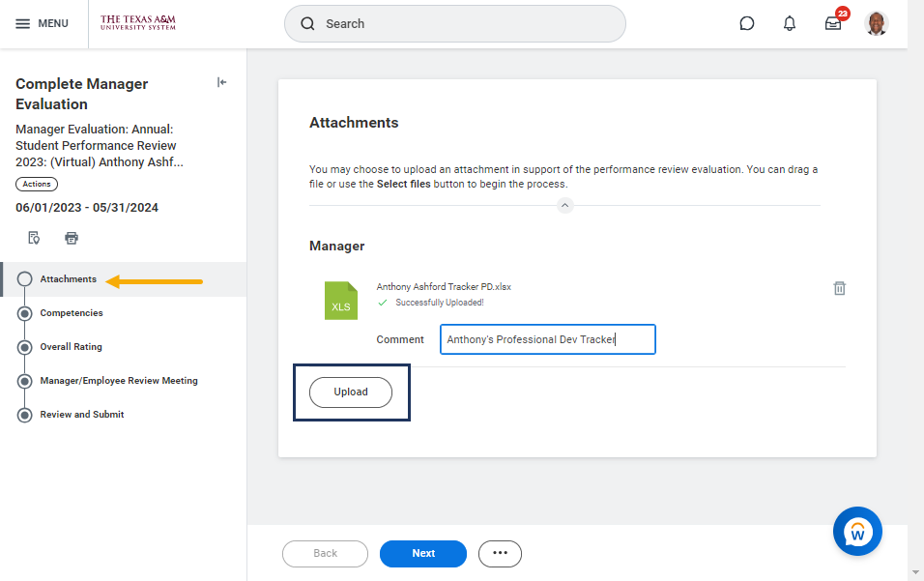Collapse the left sidebar panel

[221, 83]
